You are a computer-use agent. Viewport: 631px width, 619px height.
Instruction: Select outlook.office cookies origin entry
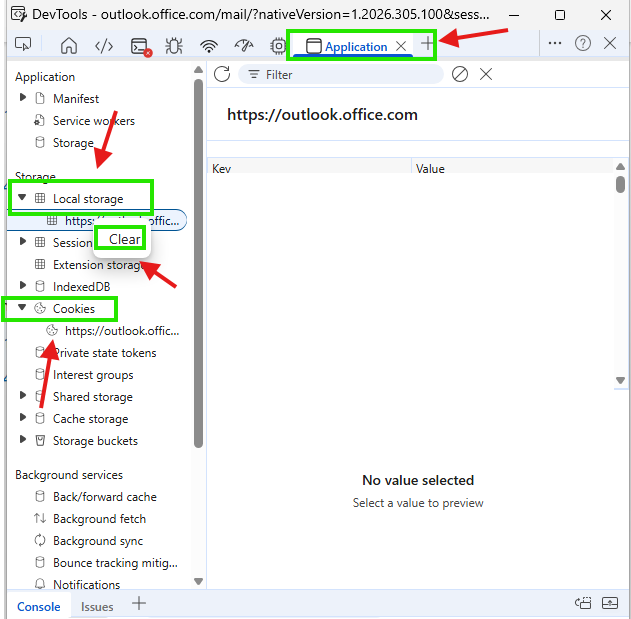tap(122, 331)
